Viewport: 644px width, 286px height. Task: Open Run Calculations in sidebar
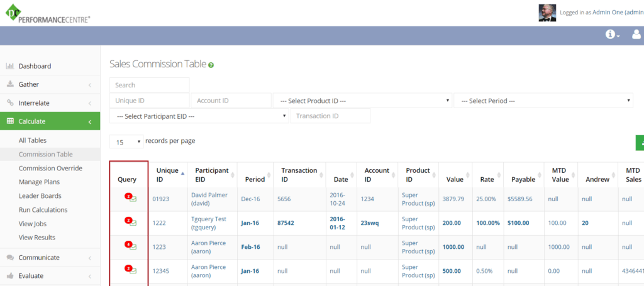[x=43, y=210]
